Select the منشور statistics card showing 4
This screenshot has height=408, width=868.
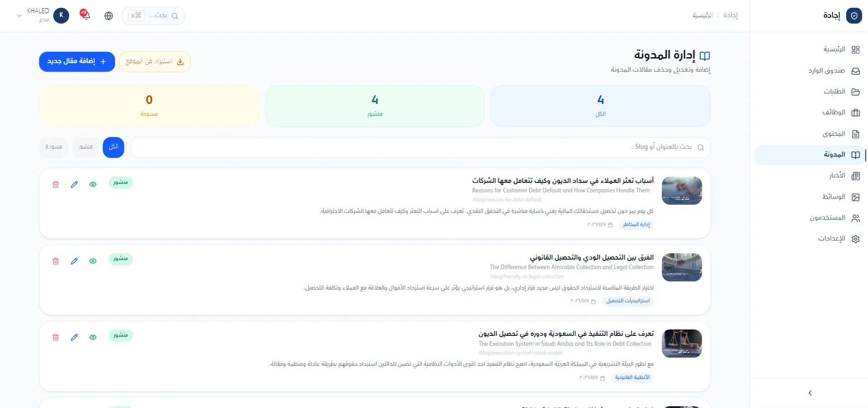point(375,106)
